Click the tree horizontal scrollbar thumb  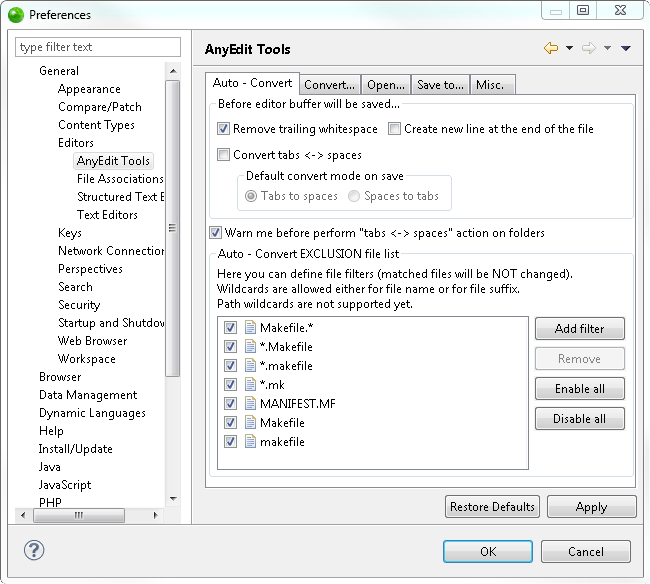[78, 515]
